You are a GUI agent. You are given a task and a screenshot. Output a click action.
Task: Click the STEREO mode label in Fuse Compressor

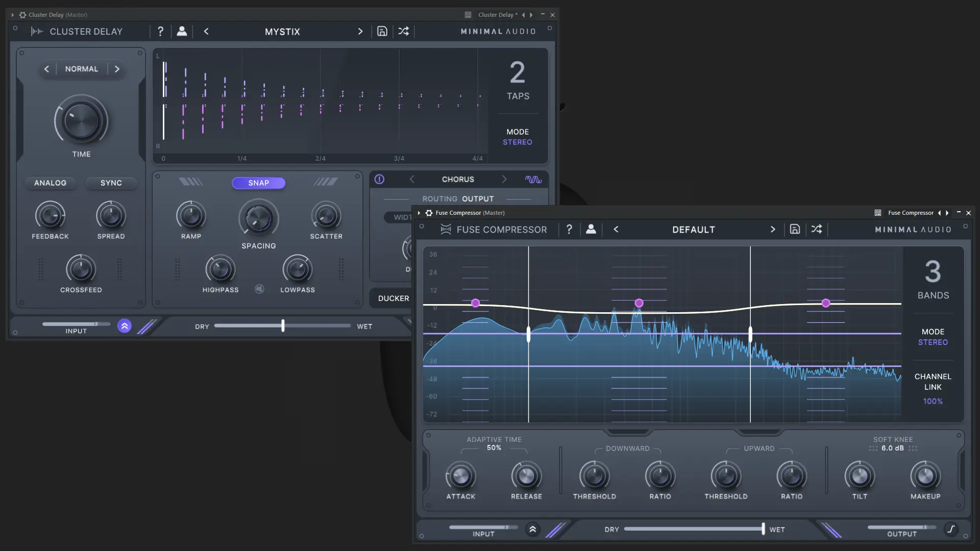pos(933,342)
